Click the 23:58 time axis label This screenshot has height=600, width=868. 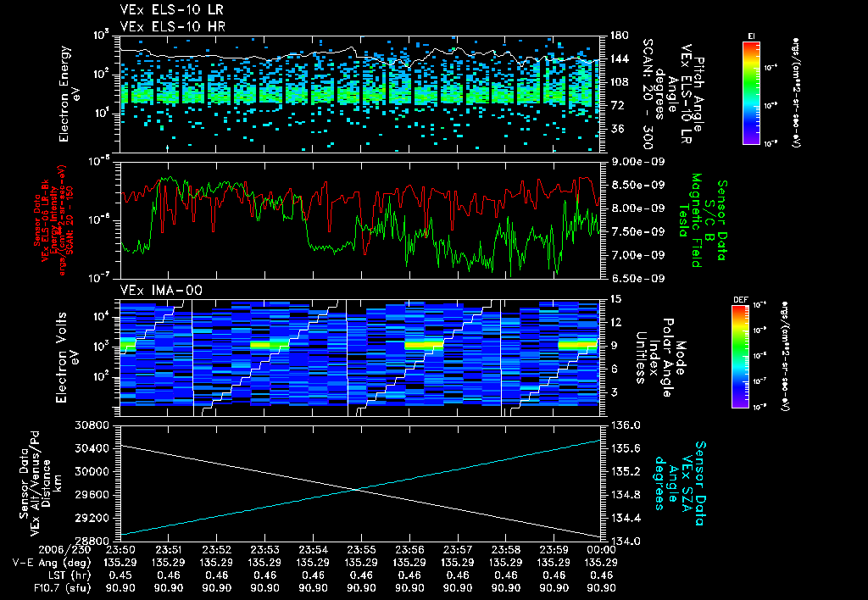(505, 550)
